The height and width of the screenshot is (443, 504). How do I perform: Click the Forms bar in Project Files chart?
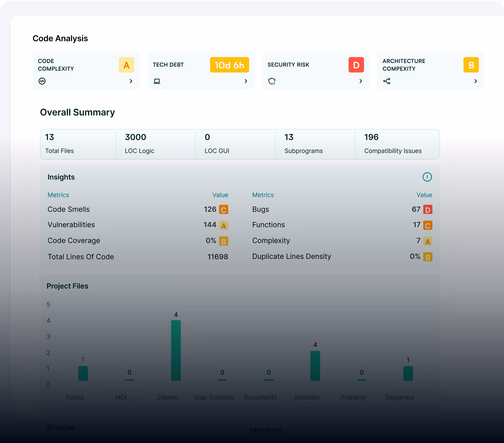pos(83,373)
